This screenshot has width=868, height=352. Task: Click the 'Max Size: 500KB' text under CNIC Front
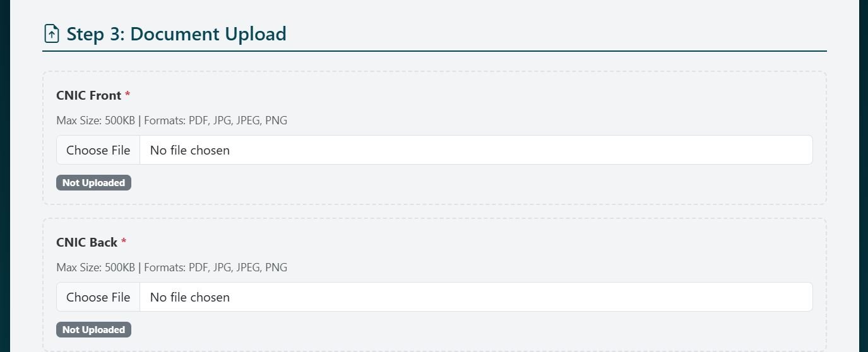[95, 120]
